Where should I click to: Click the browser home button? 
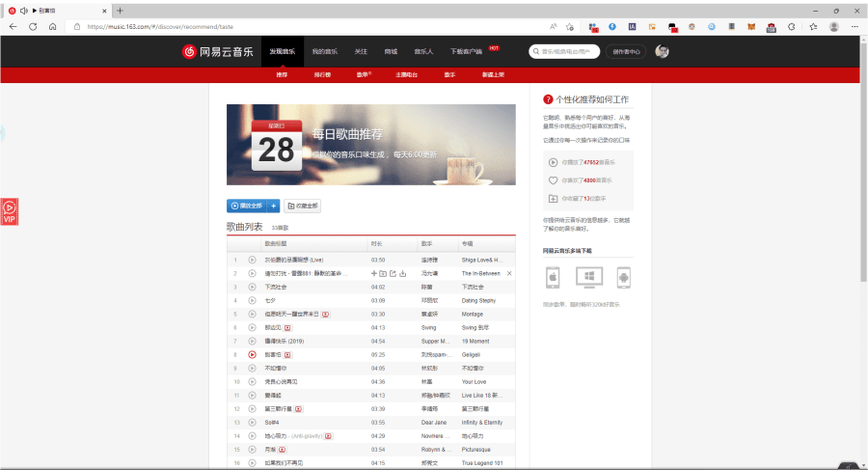(x=53, y=27)
